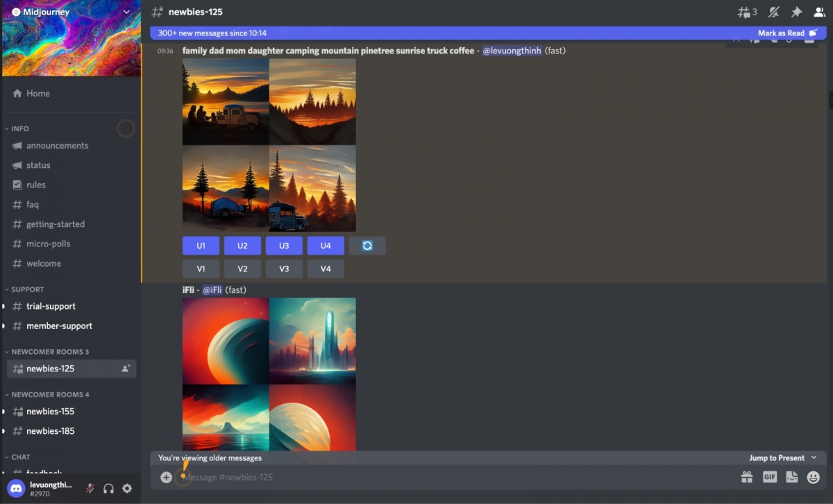833x504 pixels.
Task: Click the V2 variation button
Action: pos(242,269)
